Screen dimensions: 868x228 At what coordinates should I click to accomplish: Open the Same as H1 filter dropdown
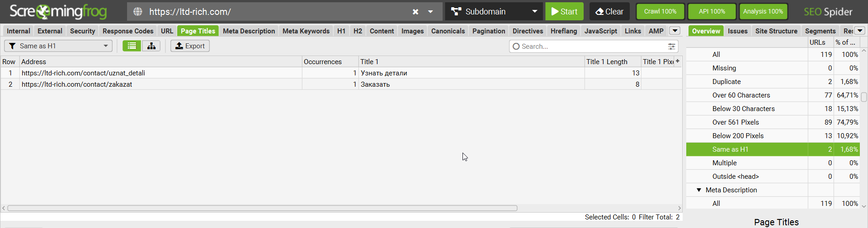(58, 46)
